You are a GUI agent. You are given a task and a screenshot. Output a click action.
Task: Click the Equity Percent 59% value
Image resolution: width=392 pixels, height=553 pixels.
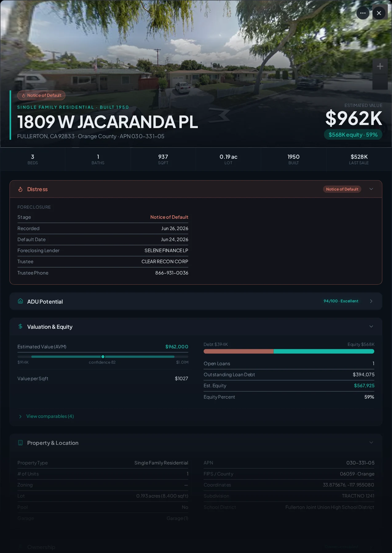tap(369, 397)
